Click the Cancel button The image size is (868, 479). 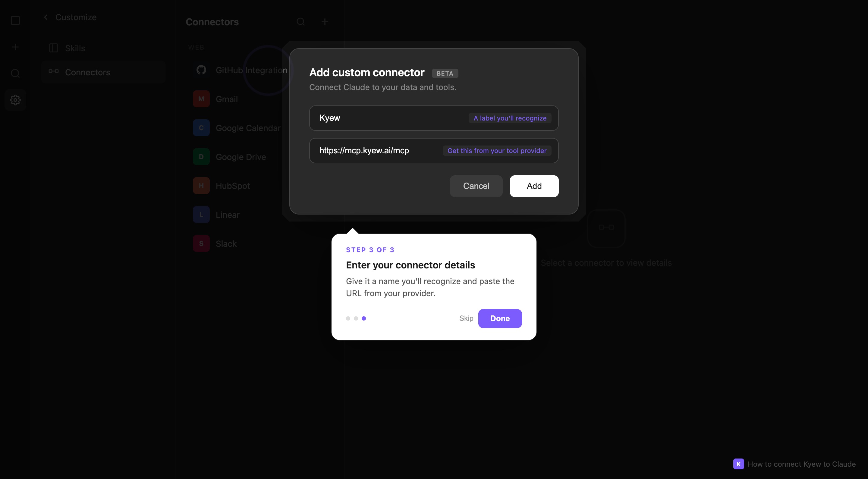[x=476, y=186]
